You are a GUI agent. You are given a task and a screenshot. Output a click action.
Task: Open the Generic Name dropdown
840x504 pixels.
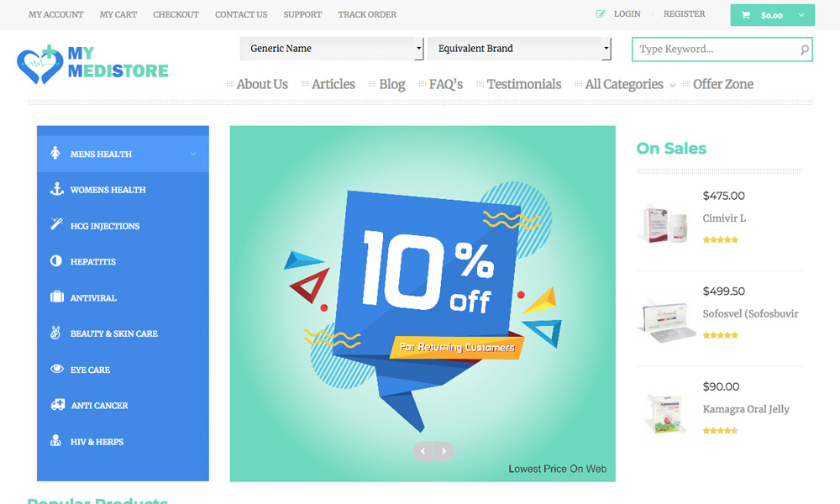point(332,49)
